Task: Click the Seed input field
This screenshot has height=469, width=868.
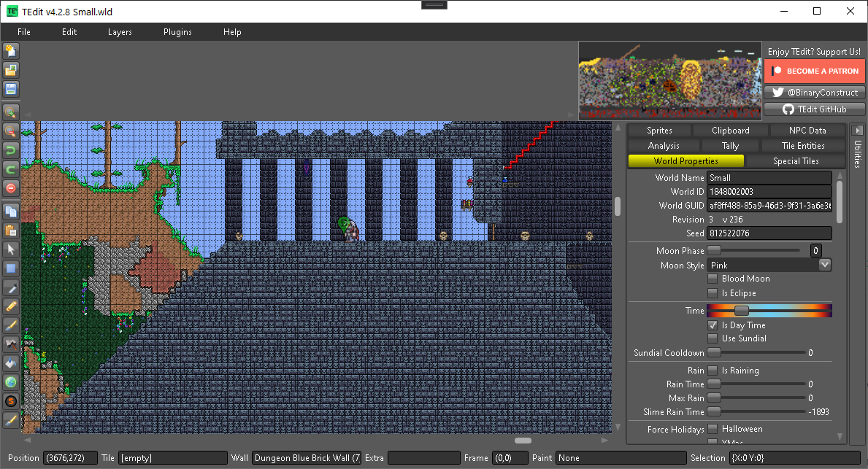Action: 769,233
